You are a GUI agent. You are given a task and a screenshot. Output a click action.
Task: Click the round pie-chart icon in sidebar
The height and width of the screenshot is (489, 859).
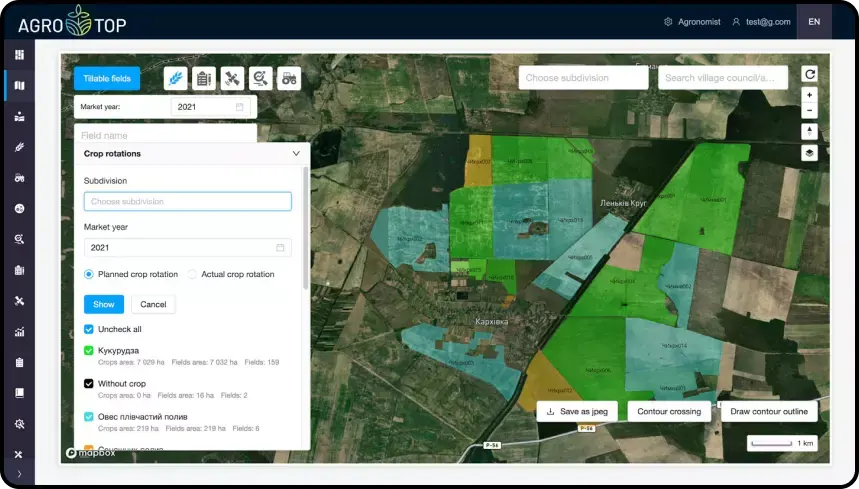[x=20, y=209]
